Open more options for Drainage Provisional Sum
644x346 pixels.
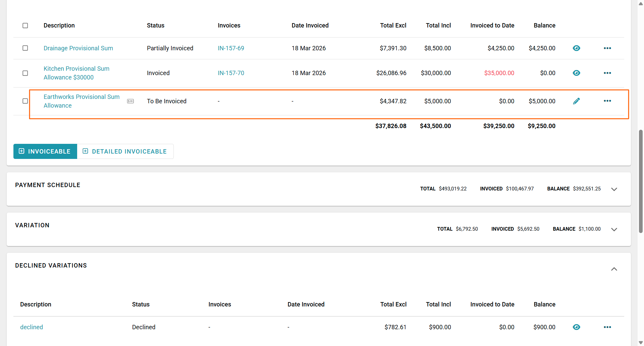click(607, 48)
